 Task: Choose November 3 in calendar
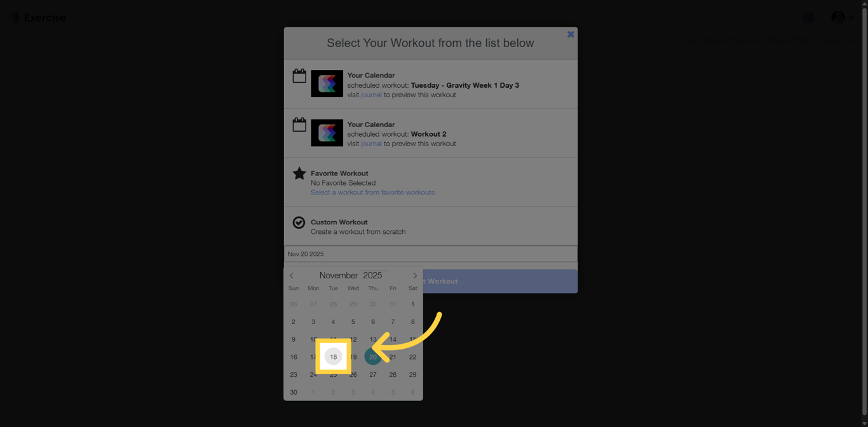click(313, 322)
